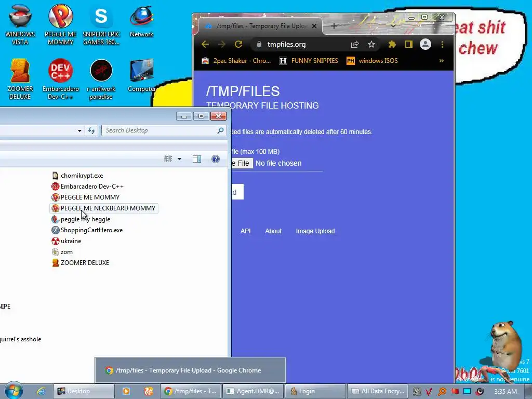Expand the Explorer address bar history dropdown
This screenshot has width=532, height=399.
(79, 130)
